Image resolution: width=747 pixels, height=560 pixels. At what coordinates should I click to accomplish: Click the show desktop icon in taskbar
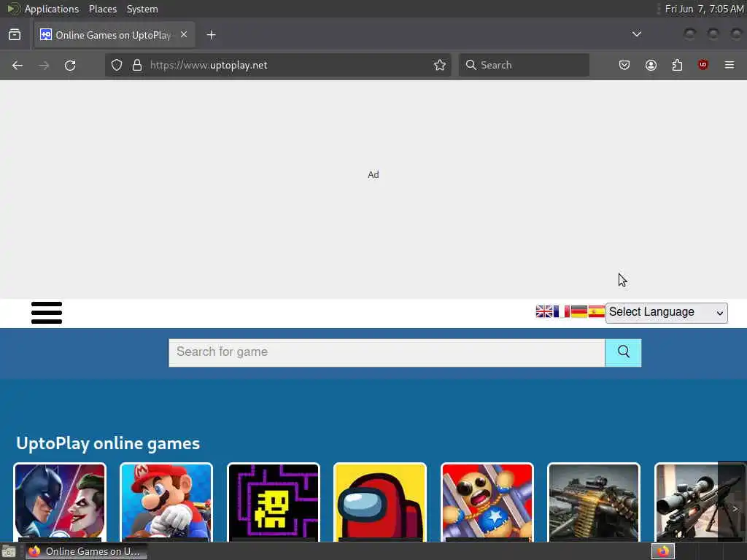pyautogui.click(x=9, y=552)
